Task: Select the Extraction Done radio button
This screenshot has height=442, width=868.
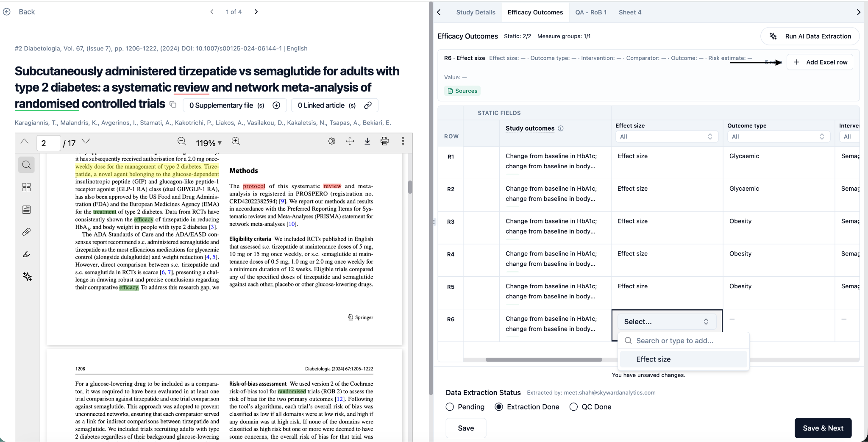Action: pos(499,407)
